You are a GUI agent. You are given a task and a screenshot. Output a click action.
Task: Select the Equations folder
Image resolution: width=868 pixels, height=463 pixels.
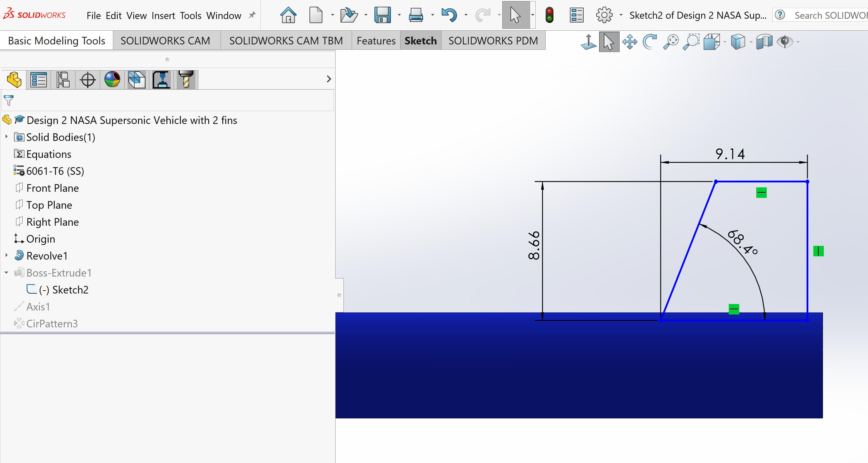click(x=49, y=154)
